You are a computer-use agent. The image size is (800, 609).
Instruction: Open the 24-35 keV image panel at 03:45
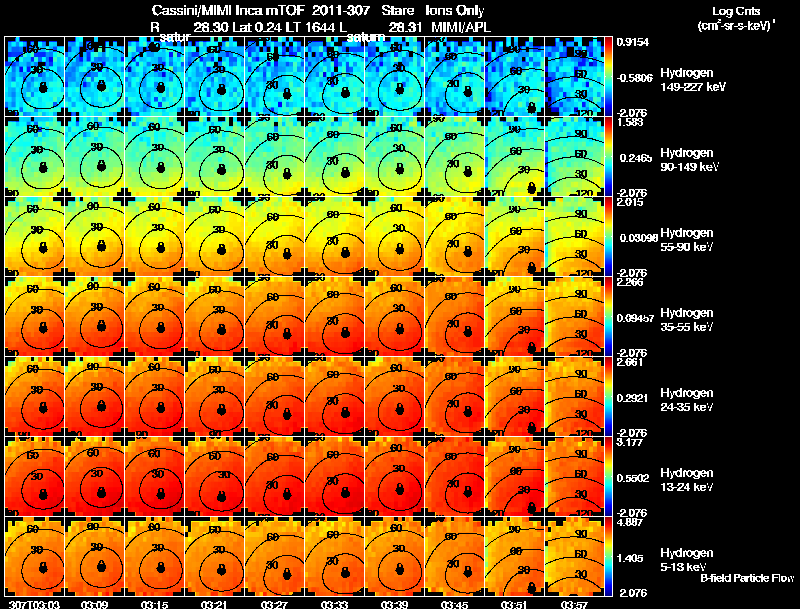pyautogui.click(x=455, y=397)
